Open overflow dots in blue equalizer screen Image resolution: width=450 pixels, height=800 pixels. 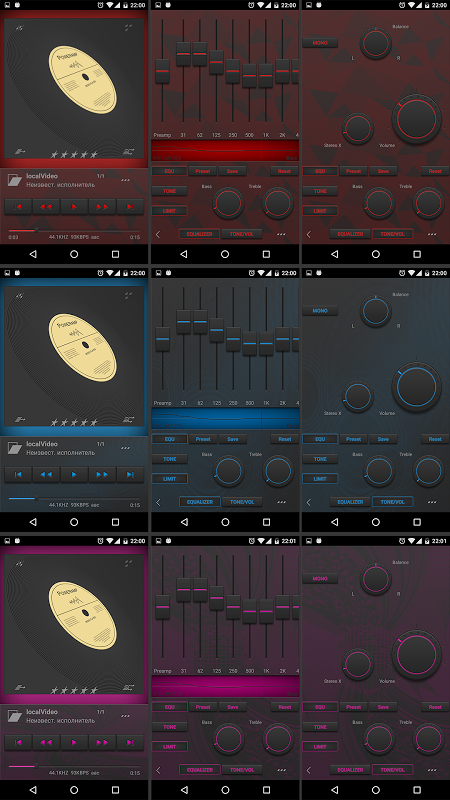pos(282,502)
